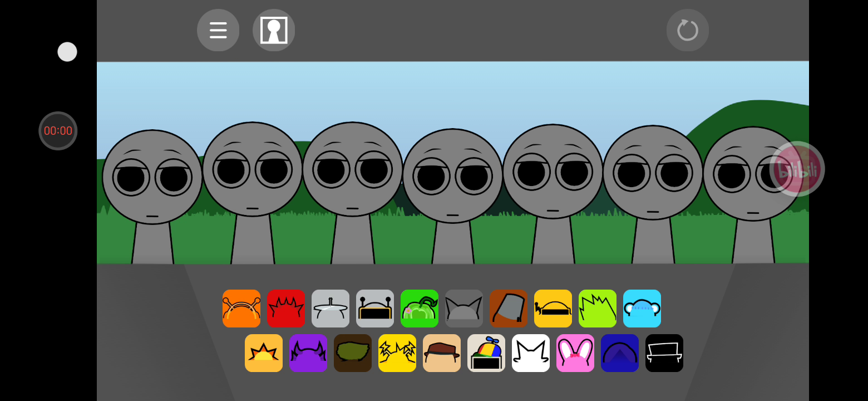
Task: Choose the pink bunny ears icon
Action: [575, 353]
